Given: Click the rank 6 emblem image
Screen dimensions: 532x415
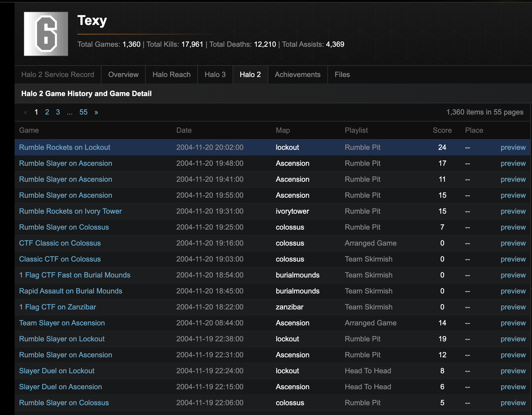Looking at the screenshot, I should (x=46, y=34).
